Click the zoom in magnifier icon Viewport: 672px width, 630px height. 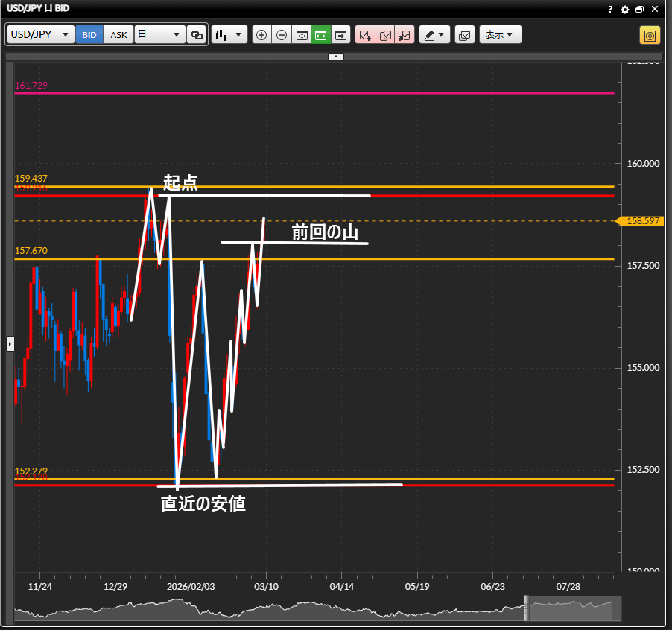point(261,35)
